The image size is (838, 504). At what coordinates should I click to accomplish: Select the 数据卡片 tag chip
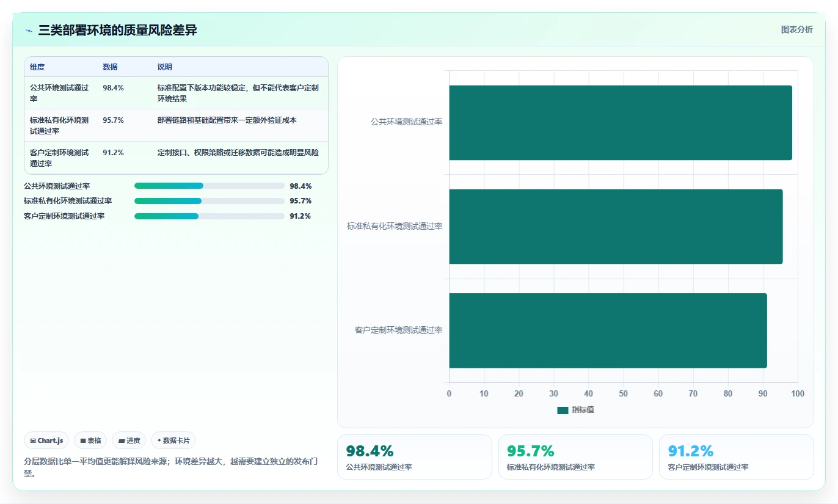point(173,440)
